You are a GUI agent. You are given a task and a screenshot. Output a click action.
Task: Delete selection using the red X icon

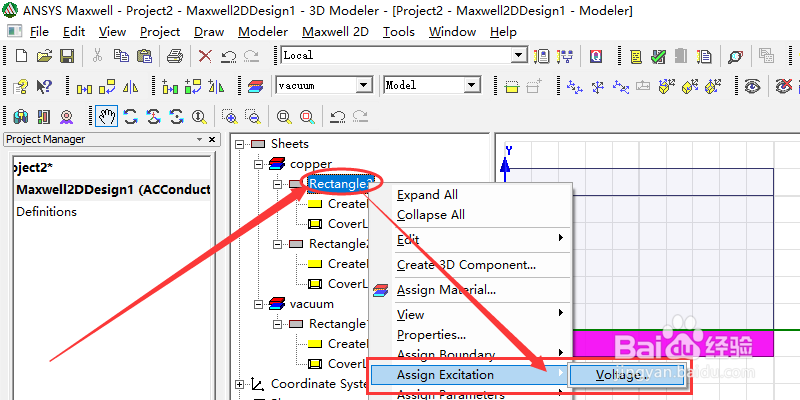(x=205, y=56)
